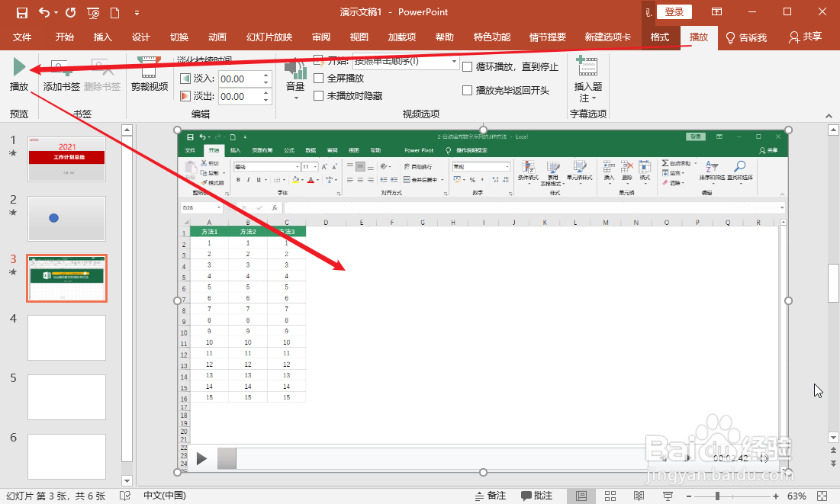Select blank slide 6 thumbnail
Viewport: 840px width, 504px height.
click(66, 456)
